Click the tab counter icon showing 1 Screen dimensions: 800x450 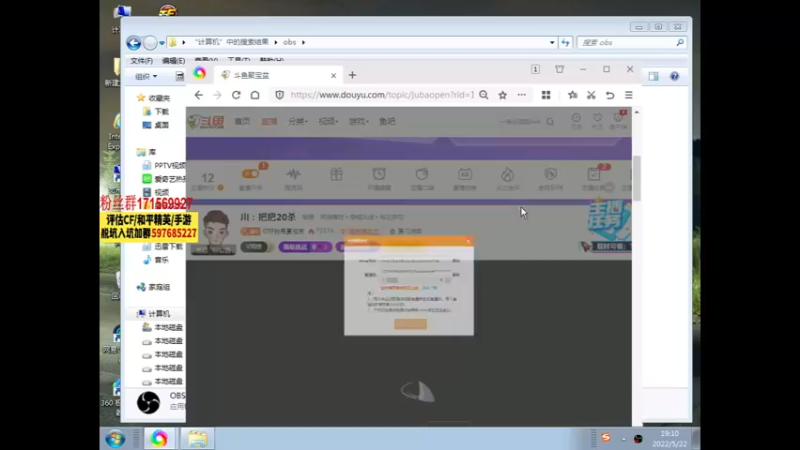535,69
